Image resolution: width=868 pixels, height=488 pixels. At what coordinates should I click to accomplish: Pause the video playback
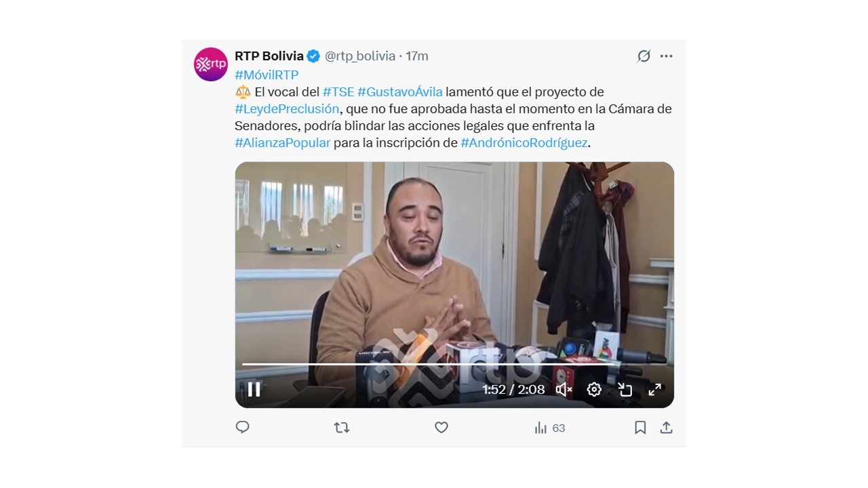point(254,389)
